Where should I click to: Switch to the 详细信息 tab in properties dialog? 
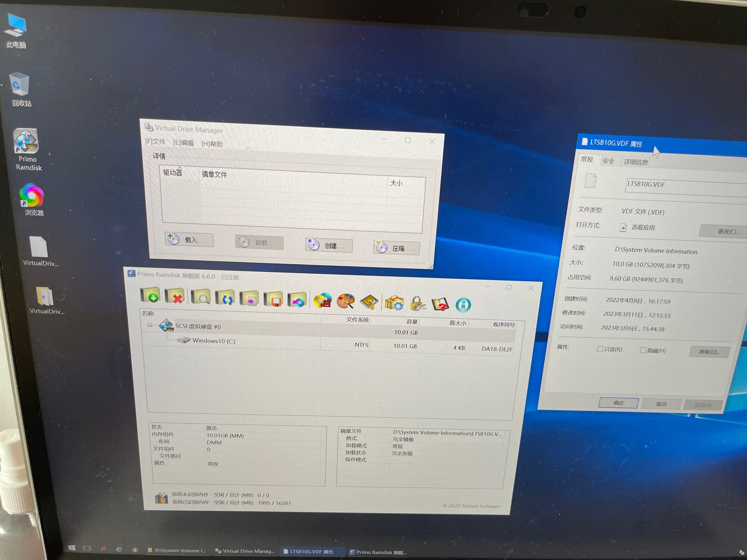(636, 162)
